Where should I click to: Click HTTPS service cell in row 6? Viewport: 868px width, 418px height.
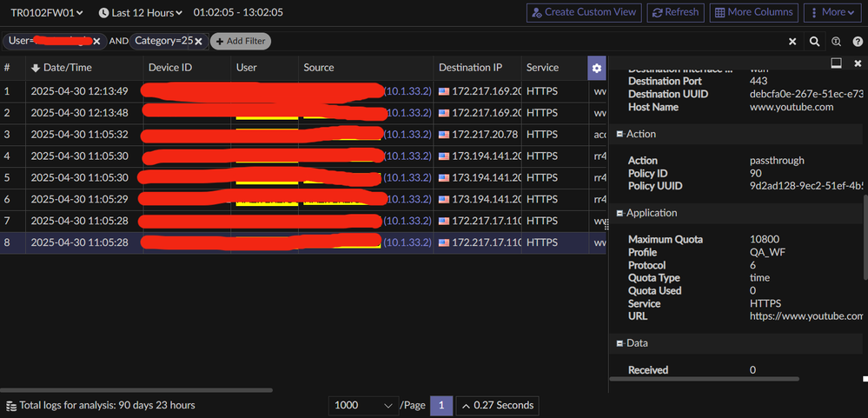[542, 199]
